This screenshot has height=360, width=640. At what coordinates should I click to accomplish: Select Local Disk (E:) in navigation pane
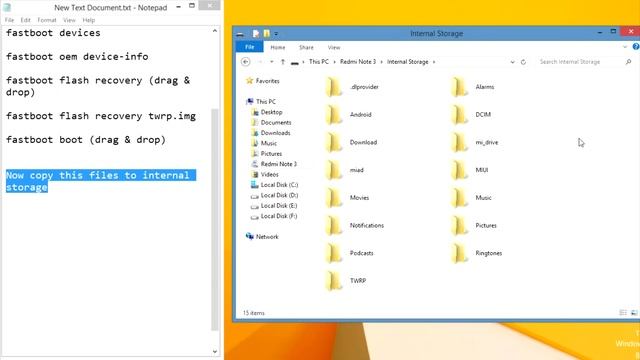(274, 206)
